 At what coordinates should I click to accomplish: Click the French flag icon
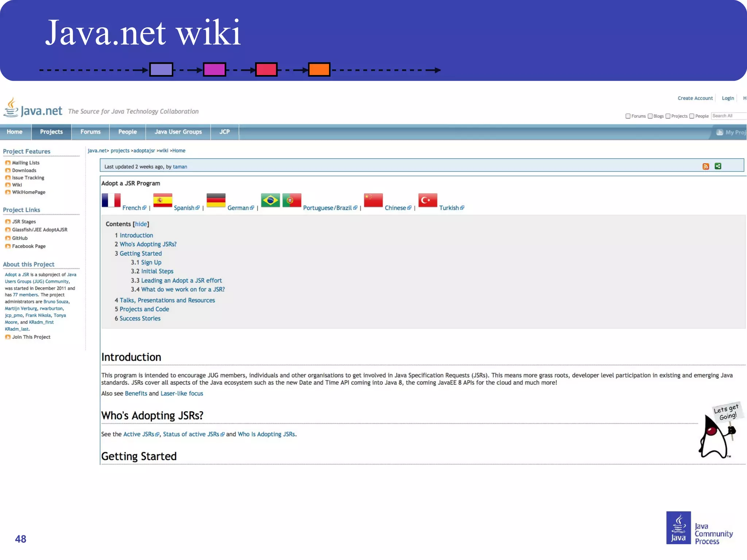point(111,200)
